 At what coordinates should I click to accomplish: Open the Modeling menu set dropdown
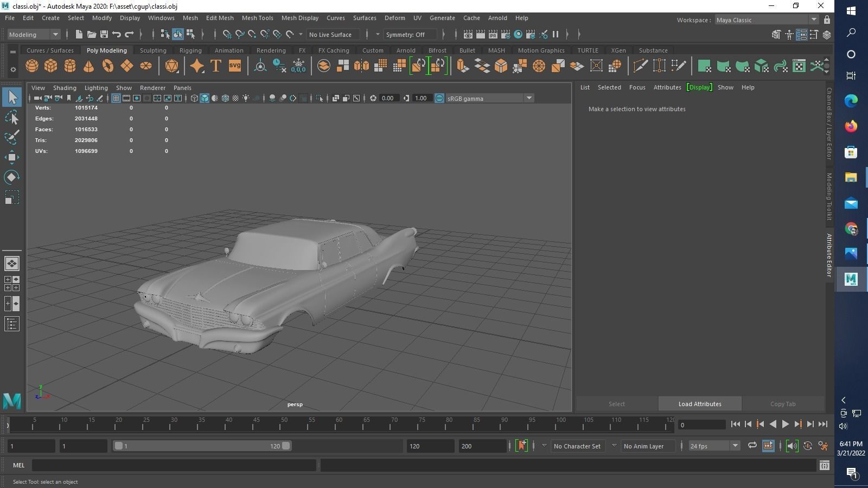34,34
